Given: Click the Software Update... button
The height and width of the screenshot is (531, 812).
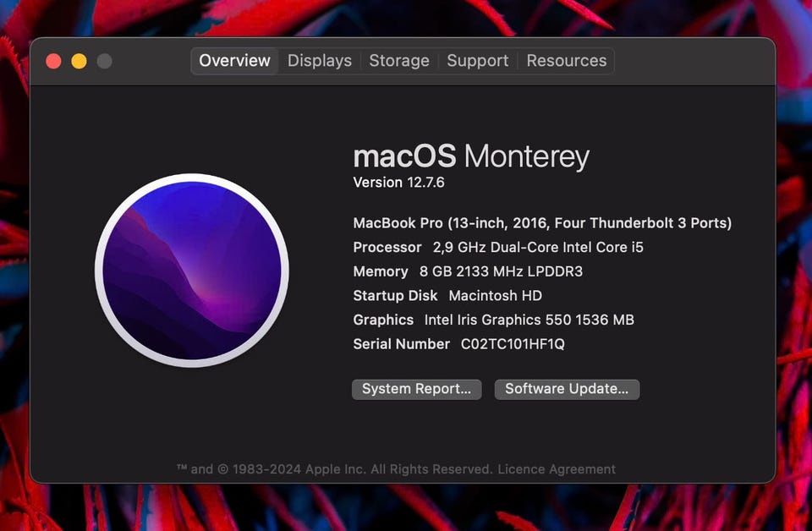Looking at the screenshot, I should (567, 389).
